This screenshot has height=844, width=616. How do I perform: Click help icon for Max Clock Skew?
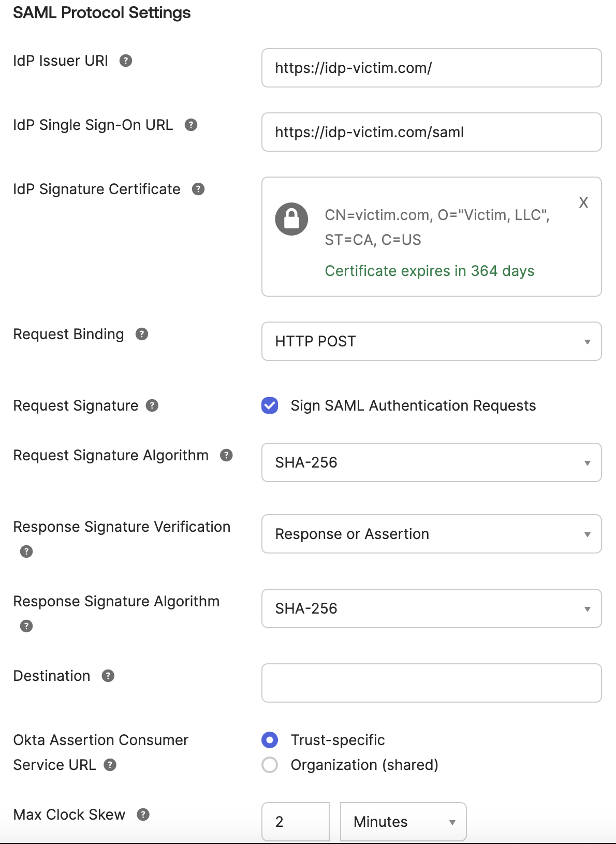[x=143, y=814]
